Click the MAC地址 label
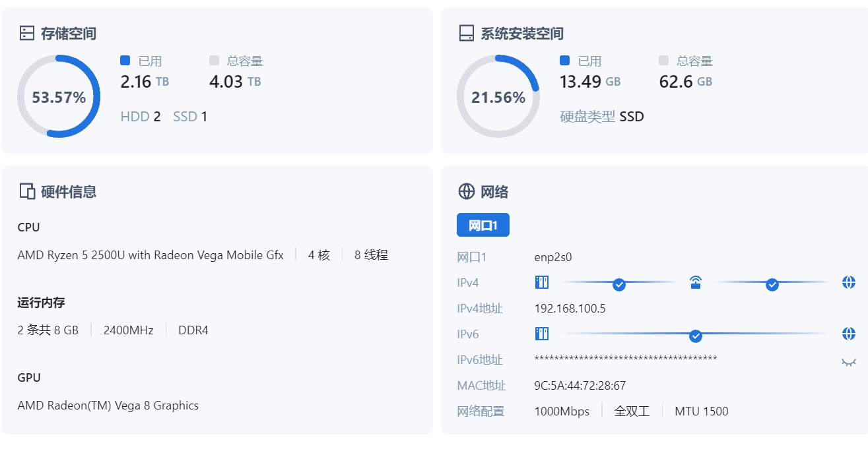This screenshot has height=453, width=868. [481, 386]
